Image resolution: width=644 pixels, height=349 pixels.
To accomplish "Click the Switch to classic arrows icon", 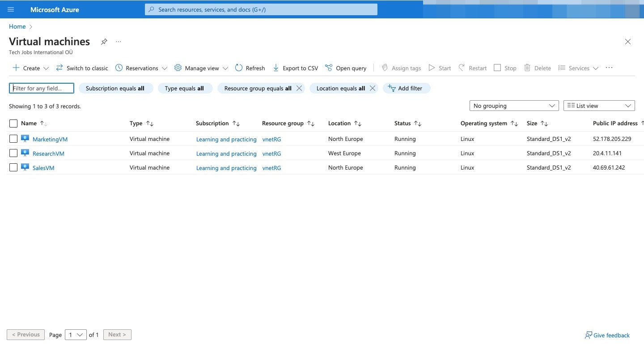I will tap(59, 68).
